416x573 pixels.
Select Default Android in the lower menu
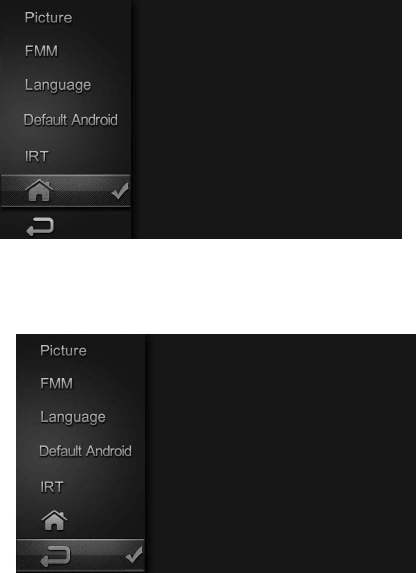(85, 451)
